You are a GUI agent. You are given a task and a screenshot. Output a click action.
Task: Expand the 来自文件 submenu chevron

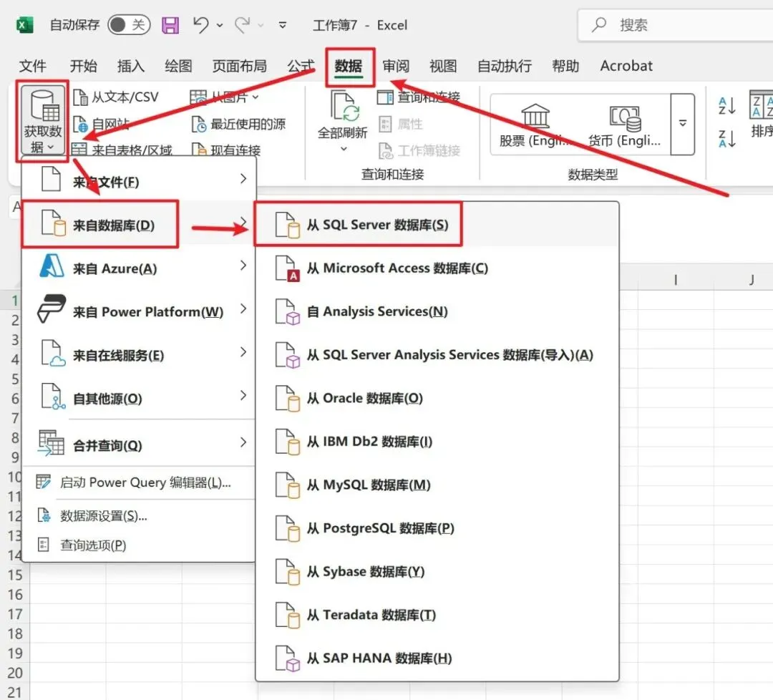243,178
